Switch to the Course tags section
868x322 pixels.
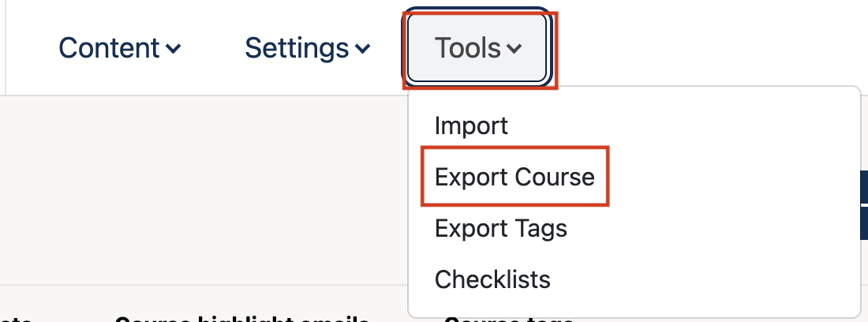(x=508, y=318)
